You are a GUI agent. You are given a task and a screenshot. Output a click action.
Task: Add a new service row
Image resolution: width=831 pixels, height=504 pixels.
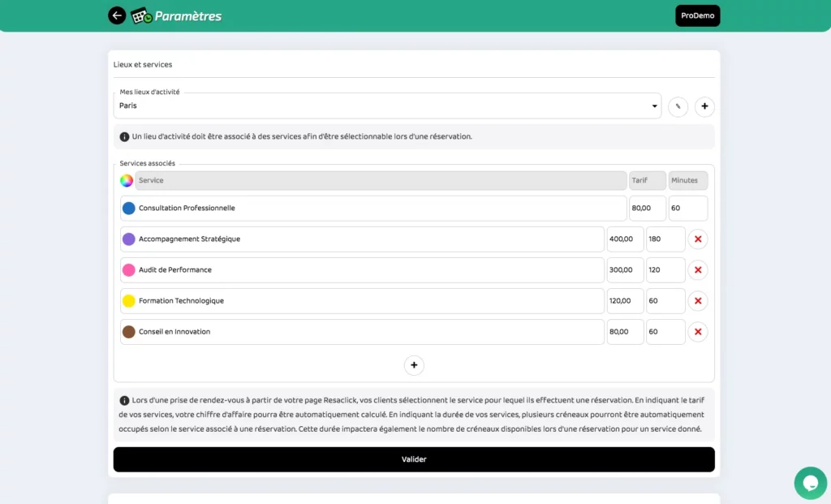(x=414, y=365)
